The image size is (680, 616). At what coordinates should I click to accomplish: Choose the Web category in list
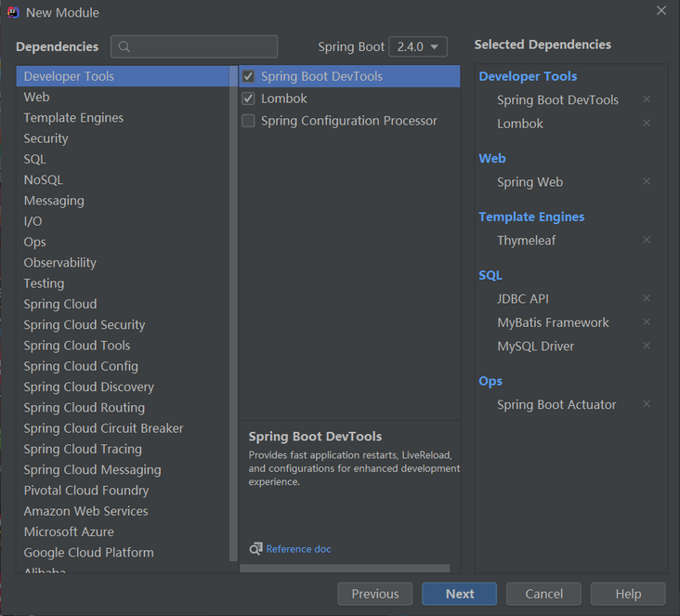pyautogui.click(x=37, y=97)
